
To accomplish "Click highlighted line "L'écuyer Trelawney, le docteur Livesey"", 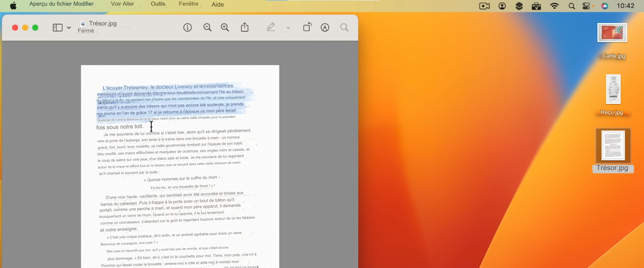I will click(x=168, y=87).
